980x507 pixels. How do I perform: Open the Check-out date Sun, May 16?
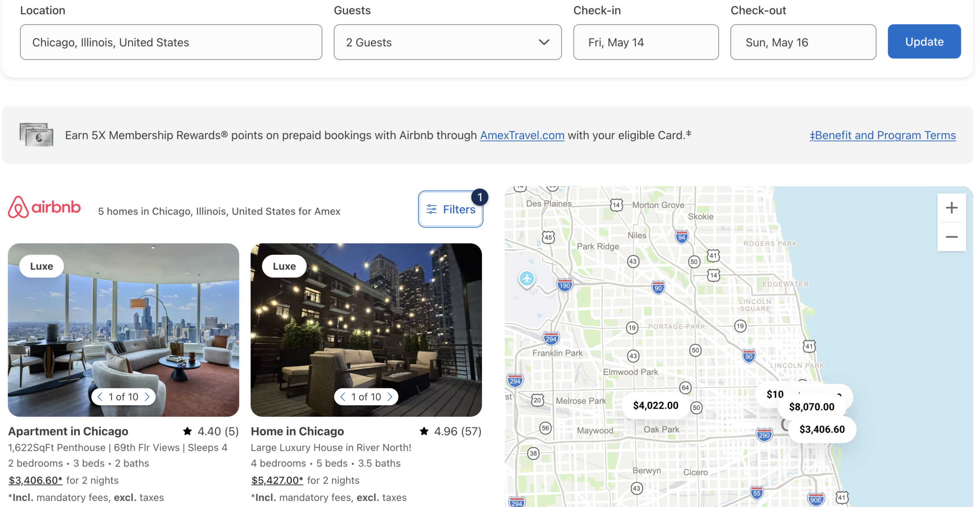coord(803,42)
